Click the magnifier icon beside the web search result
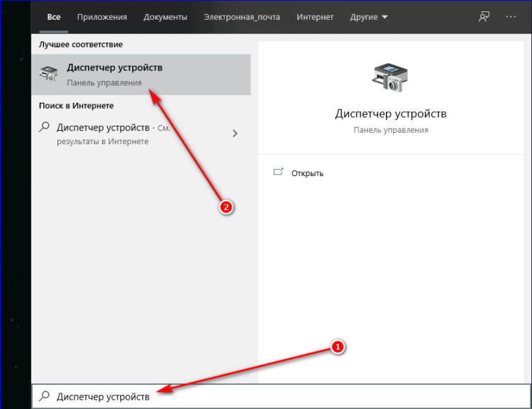 coord(44,128)
